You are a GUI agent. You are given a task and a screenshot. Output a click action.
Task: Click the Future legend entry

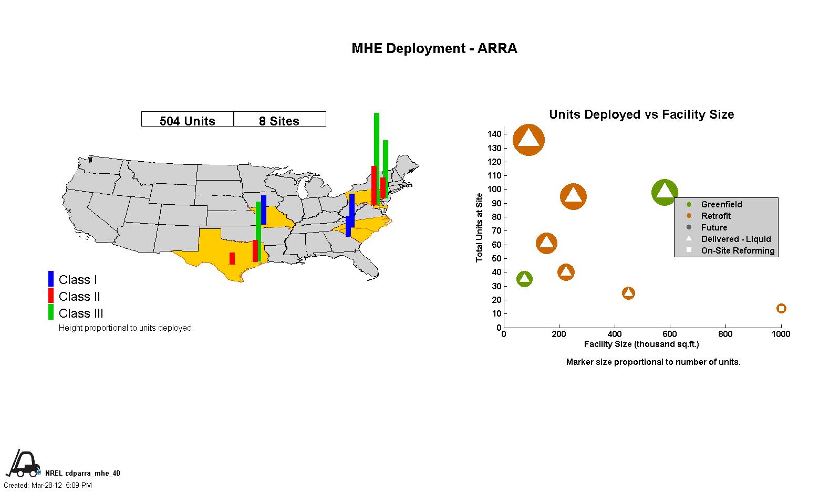click(714, 227)
